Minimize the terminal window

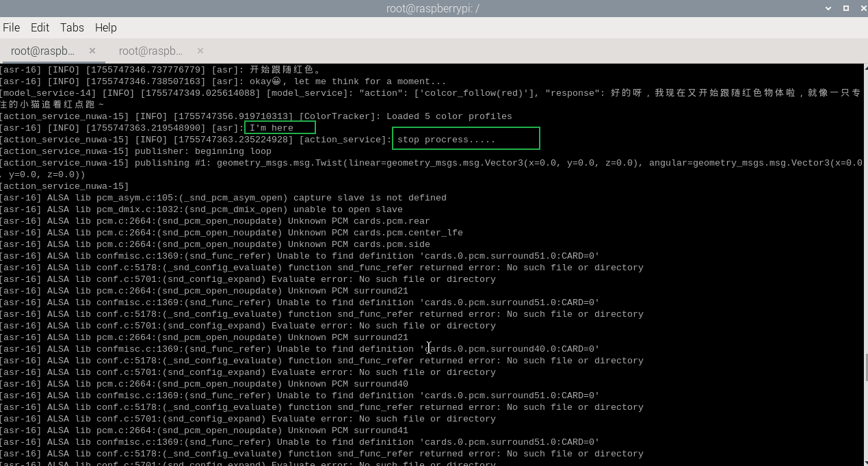click(x=828, y=8)
